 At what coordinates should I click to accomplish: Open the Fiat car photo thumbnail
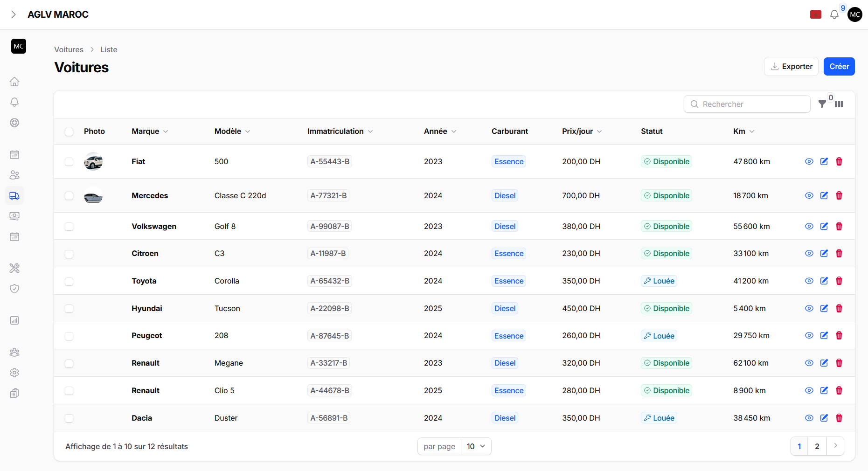tap(93, 161)
